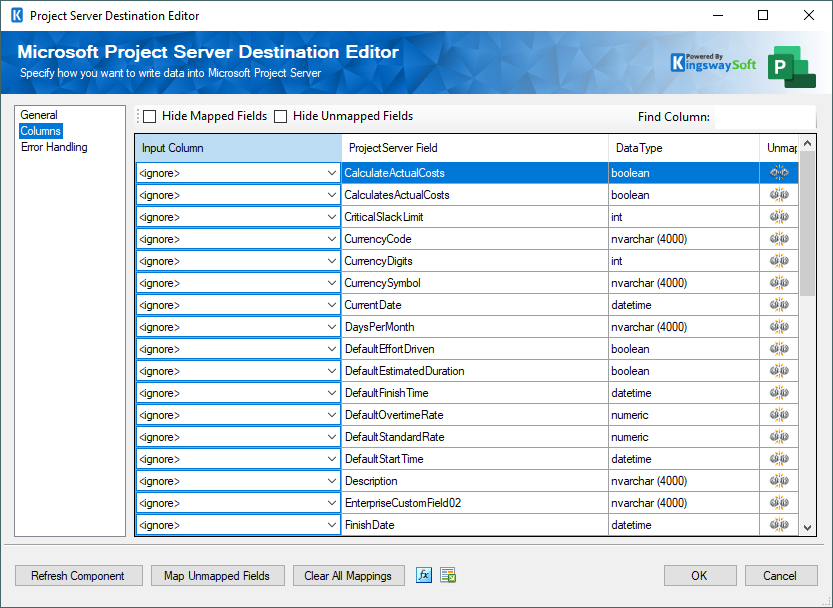Image resolution: width=833 pixels, height=608 pixels.
Task: Focus the Find Column search field
Action: (765, 116)
